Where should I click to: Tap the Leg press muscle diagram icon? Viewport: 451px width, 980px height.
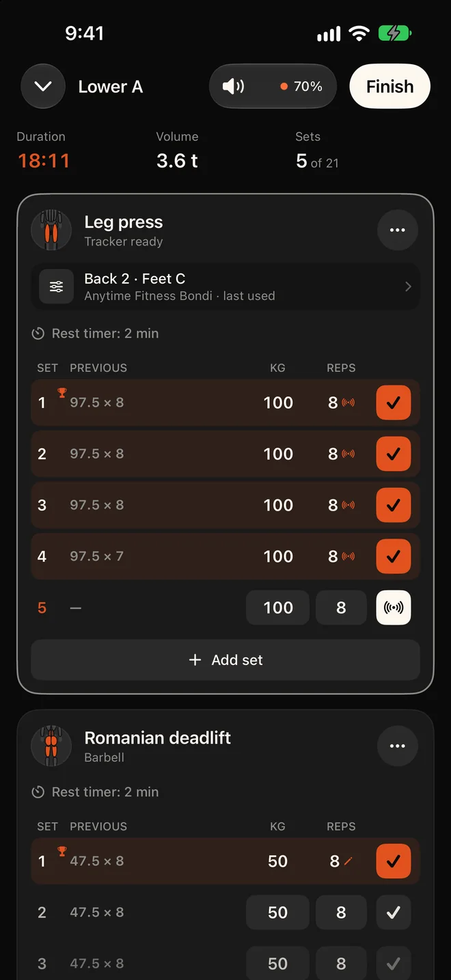coord(51,230)
